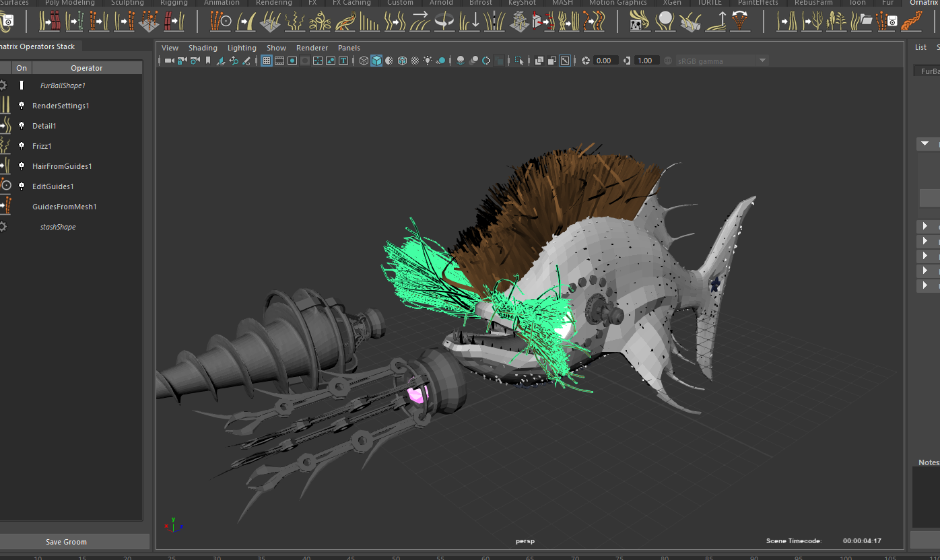Expand the first collapsed attribute section
940x560 pixels.
pos(925,226)
